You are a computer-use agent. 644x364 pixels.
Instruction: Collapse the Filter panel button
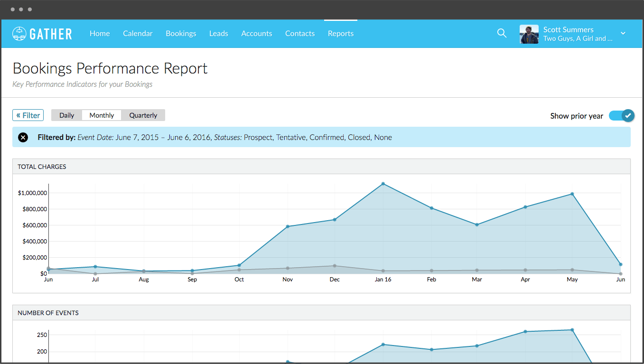point(28,115)
